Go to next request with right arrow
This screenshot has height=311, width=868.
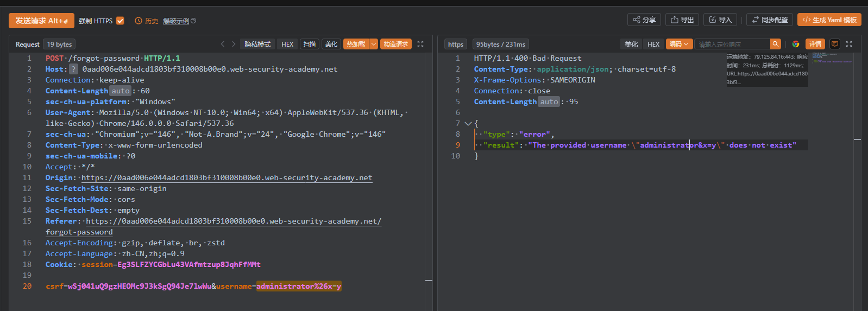234,44
